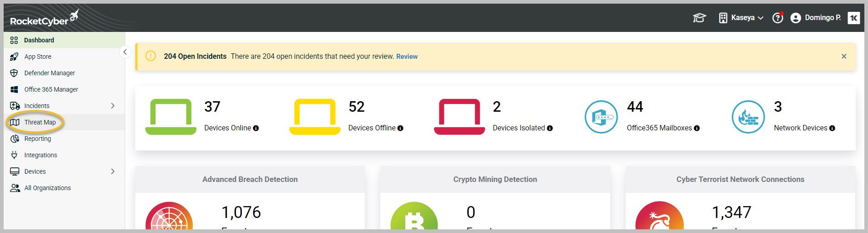Expand the Incidents submenu arrow
The image size is (868, 233).
click(112, 106)
